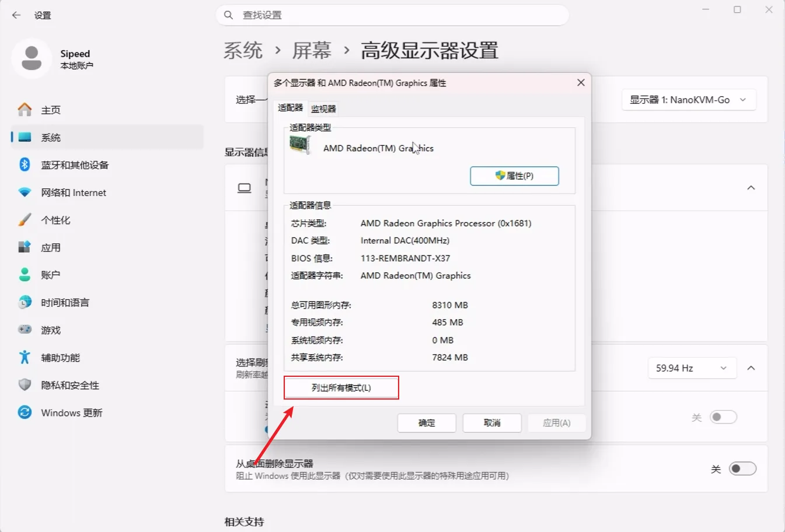Click the Sipeed user avatar icon
The width and height of the screenshot is (785, 532).
32,58
